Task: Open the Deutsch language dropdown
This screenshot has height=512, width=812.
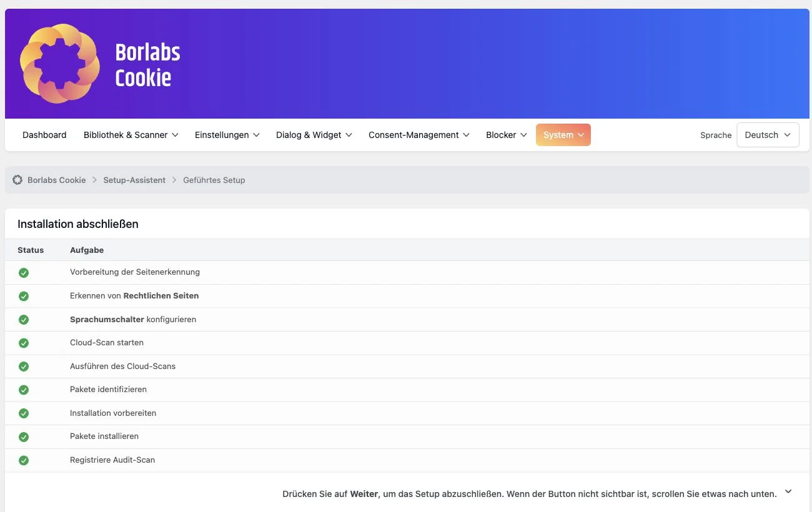Action: click(768, 135)
